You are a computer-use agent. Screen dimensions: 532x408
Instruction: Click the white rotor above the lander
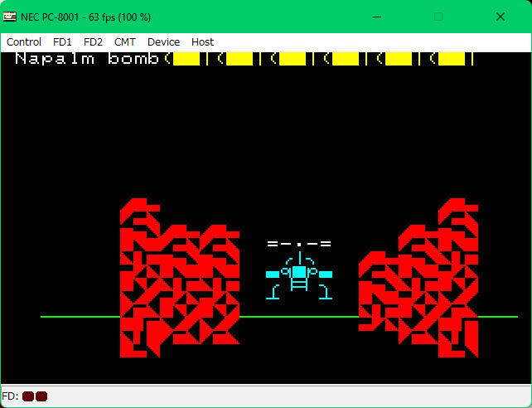[x=299, y=244]
